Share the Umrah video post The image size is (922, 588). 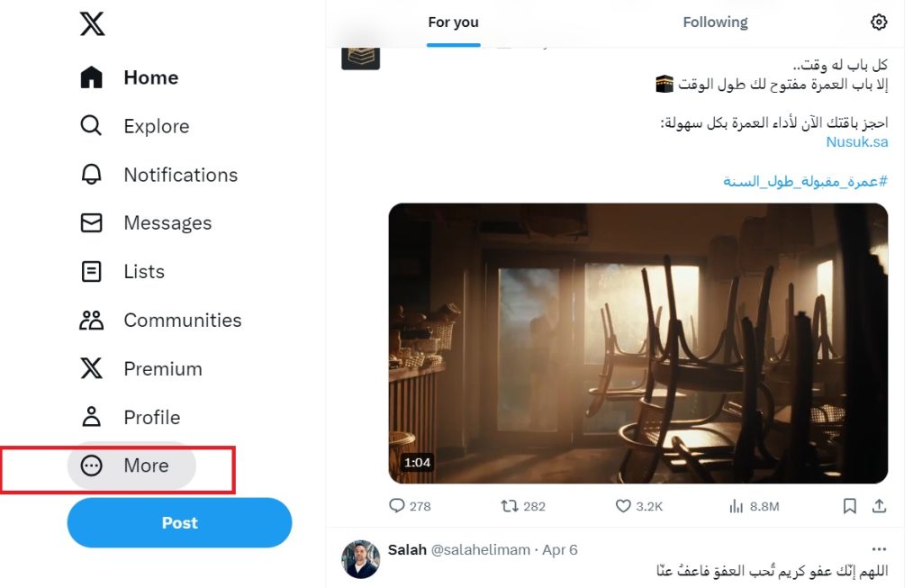tap(879, 506)
